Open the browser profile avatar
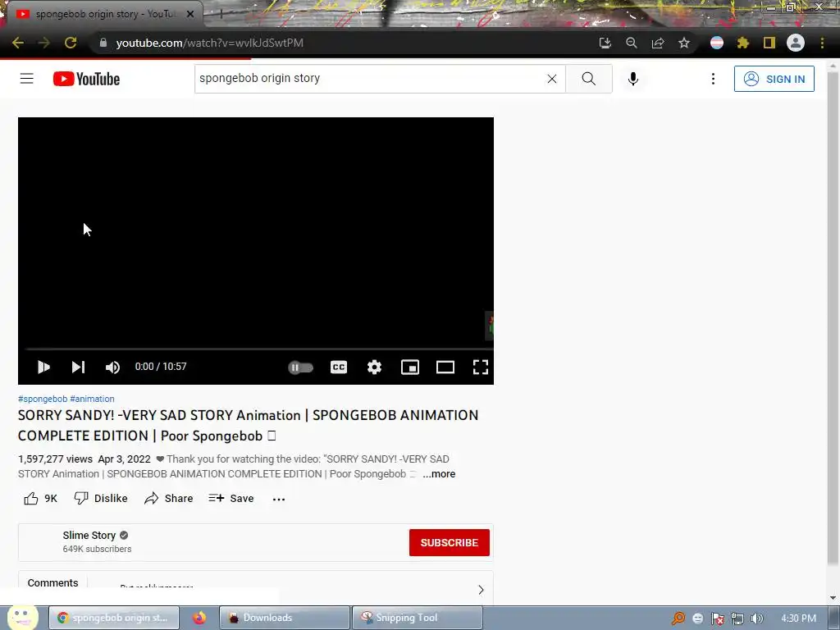This screenshot has height=630, width=840. click(x=796, y=43)
